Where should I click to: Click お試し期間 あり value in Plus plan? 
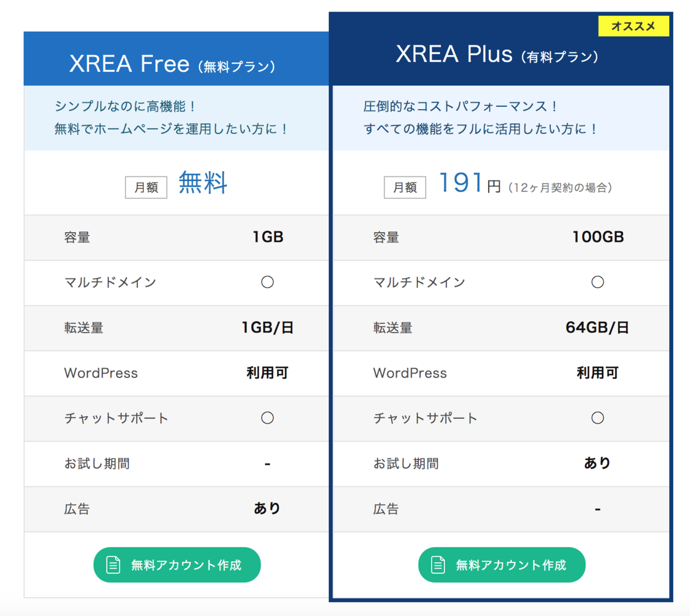click(597, 463)
